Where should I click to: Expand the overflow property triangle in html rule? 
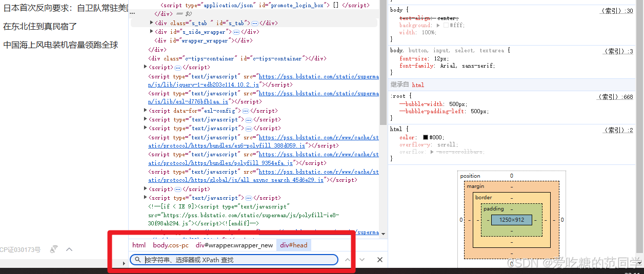click(432, 152)
